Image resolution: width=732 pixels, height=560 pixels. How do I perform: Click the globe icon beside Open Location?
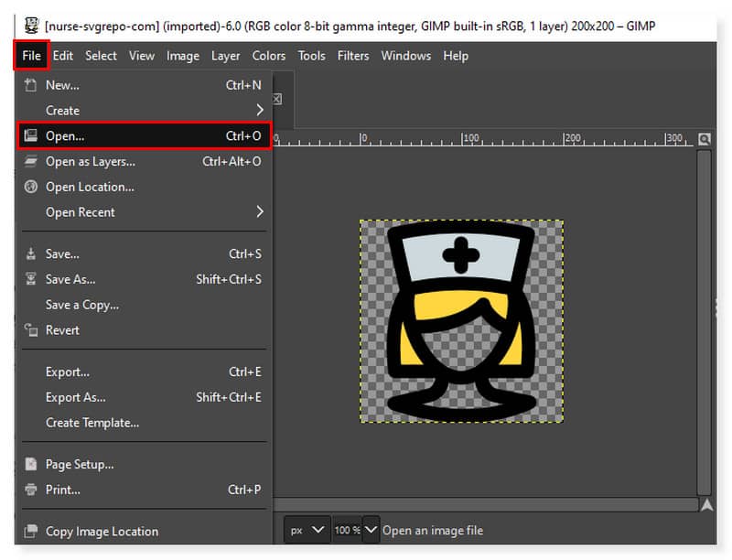point(30,187)
